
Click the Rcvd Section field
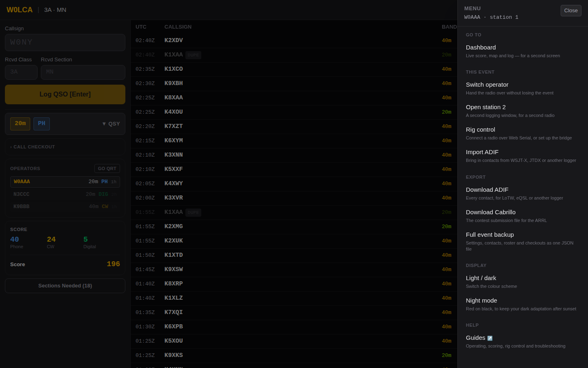tap(83, 72)
